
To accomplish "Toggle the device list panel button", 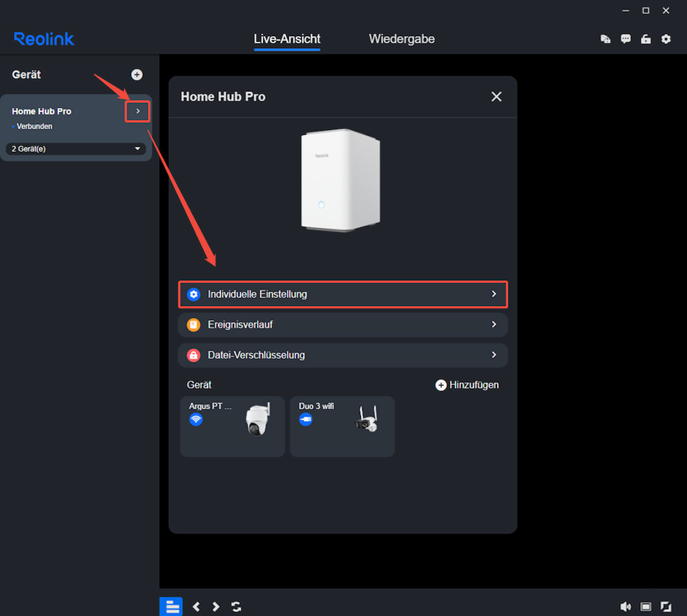I will pyautogui.click(x=171, y=607).
